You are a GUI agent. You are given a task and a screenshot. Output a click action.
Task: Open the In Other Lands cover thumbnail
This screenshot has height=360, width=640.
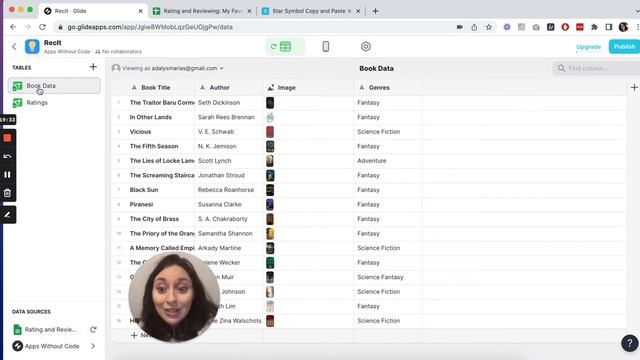click(x=270, y=117)
